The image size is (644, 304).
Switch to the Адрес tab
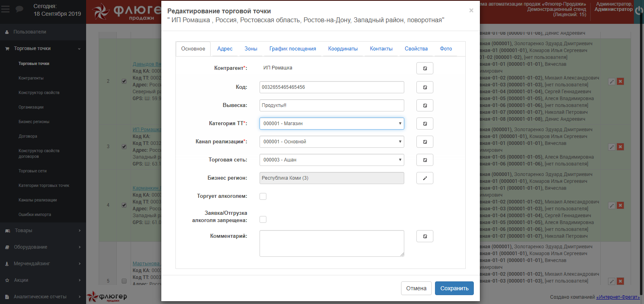pos(225,49)
